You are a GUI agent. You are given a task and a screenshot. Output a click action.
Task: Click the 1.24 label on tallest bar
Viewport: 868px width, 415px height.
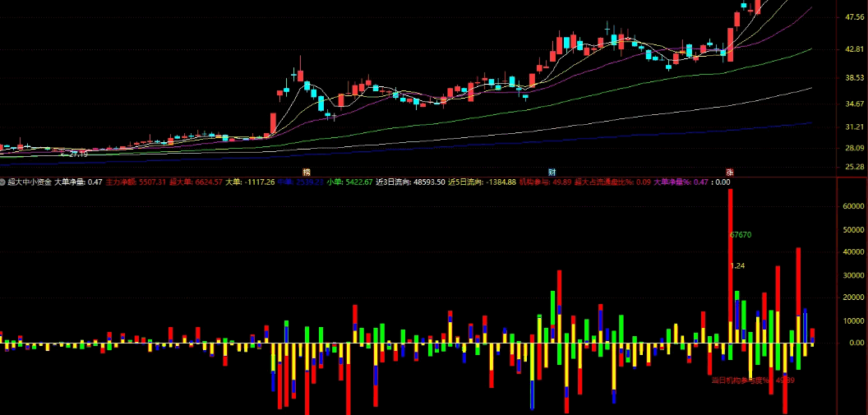[738, 266]
